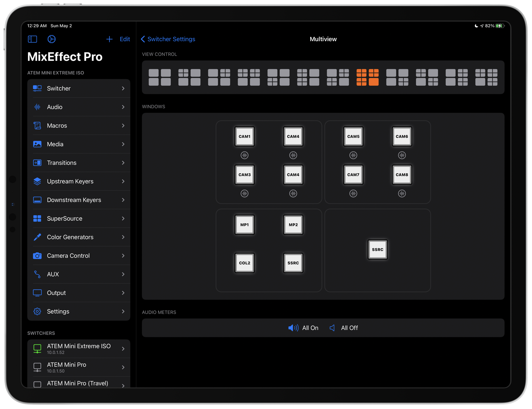The image size is (532, 409).
Task: Expand the AUX row chevron
Action: 123,274
